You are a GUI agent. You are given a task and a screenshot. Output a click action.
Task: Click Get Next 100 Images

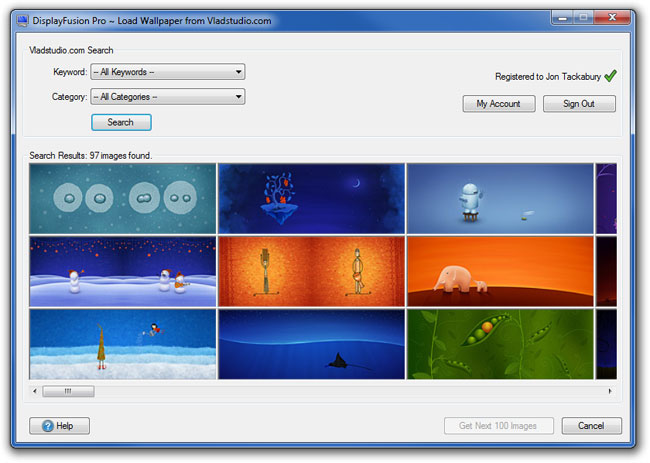point(499,426)
